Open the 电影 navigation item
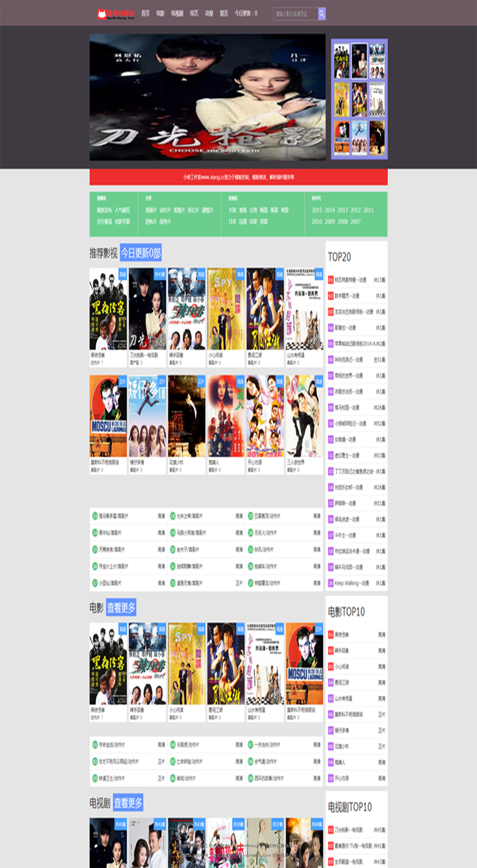 160,14
